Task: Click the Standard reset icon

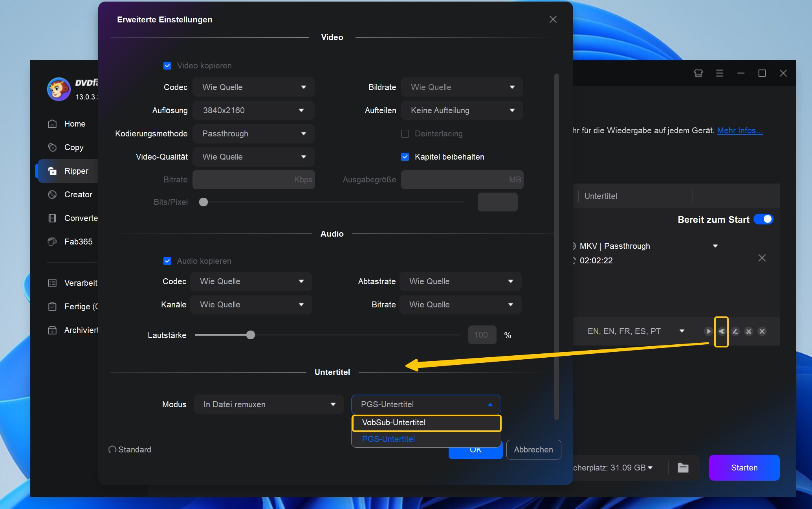Action: tap(112, 450)
